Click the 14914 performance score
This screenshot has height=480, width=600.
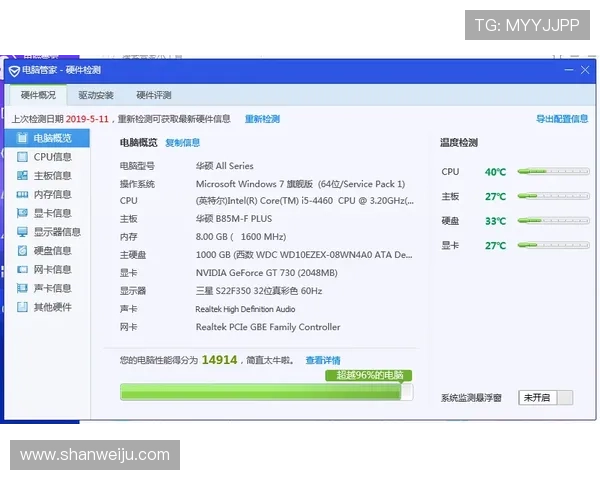219,360
